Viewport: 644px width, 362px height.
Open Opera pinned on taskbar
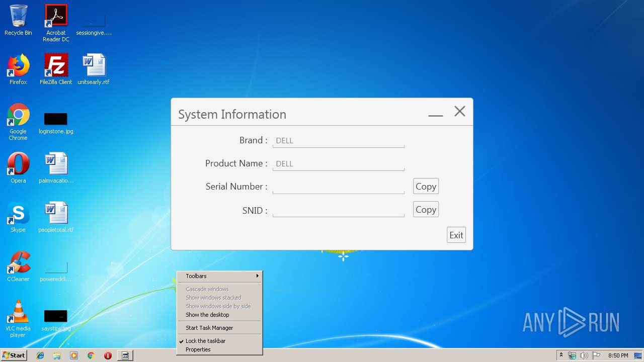point(108,355)
